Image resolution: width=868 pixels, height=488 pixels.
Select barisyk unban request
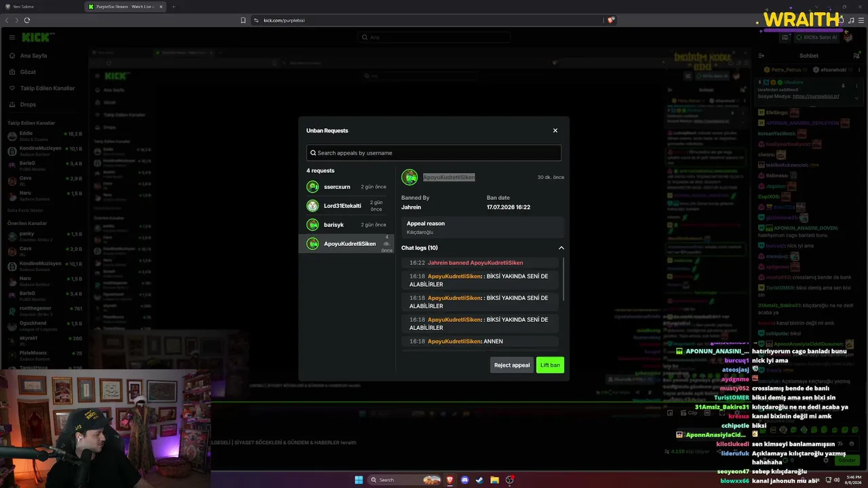point(347,224)
